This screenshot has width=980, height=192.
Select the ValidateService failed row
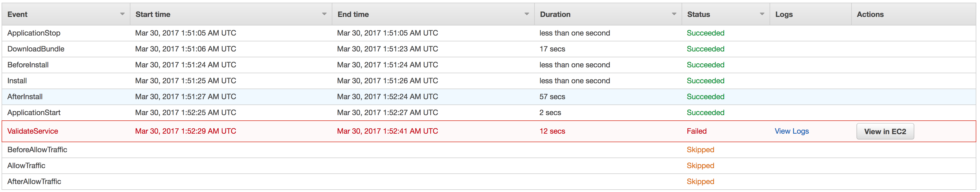click(x=489, y=131)
